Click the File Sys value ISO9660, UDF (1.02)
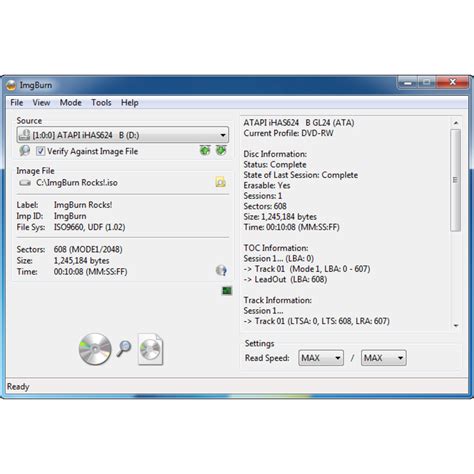 (90, 227)
